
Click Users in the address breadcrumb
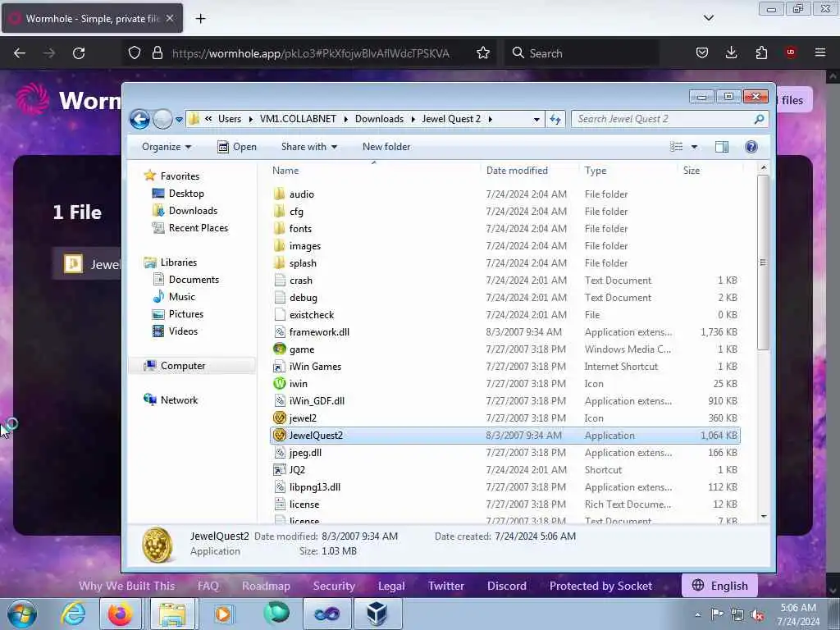click(x=230, y=119)
